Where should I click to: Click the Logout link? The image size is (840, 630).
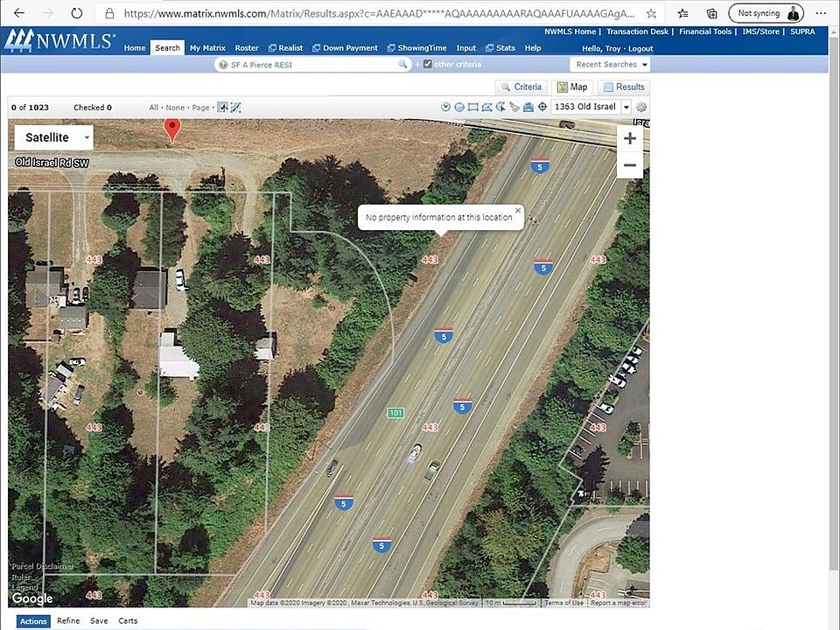pos(640,49)
